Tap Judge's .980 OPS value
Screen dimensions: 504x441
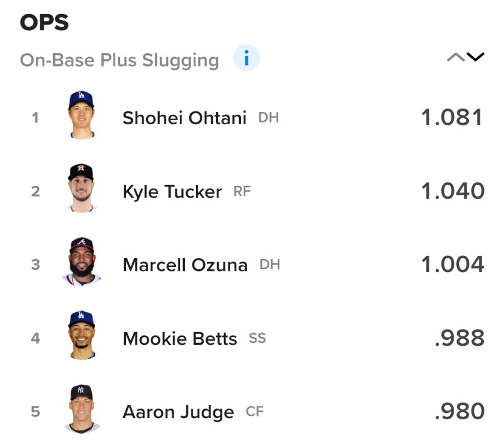[459, 412]
